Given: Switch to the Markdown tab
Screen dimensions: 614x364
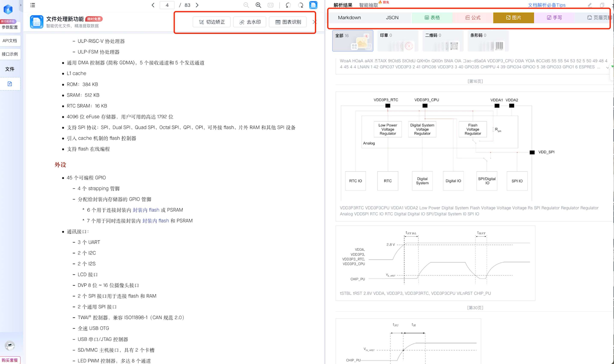Looking at the screenshot, I should 349,18.
